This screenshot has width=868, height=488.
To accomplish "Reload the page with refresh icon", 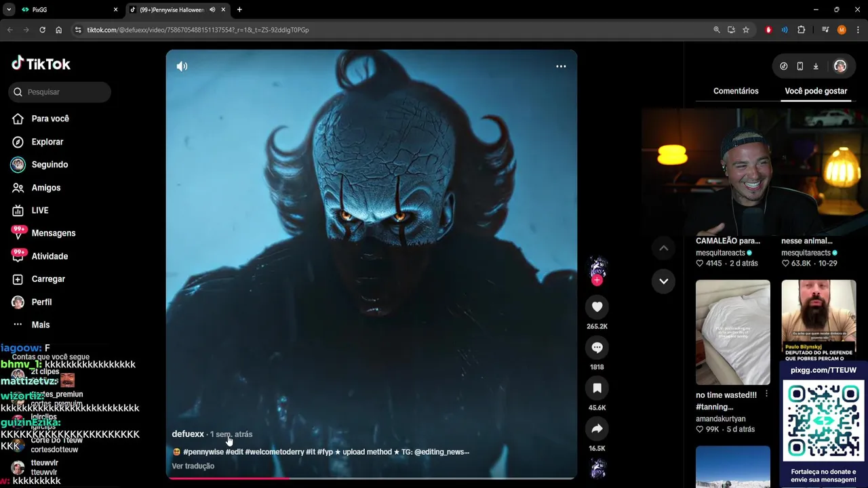I will coord(42,30).
